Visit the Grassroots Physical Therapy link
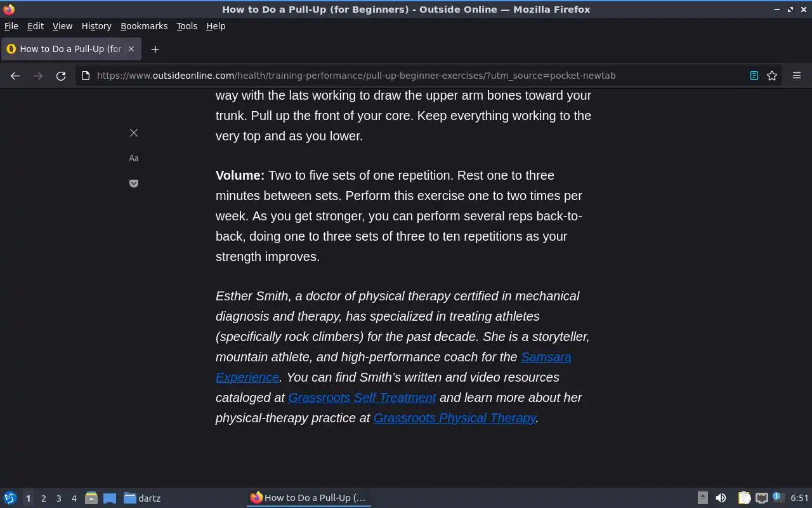Image resolution: width=812 pixels, height=508 pixels. click(455, 418)
